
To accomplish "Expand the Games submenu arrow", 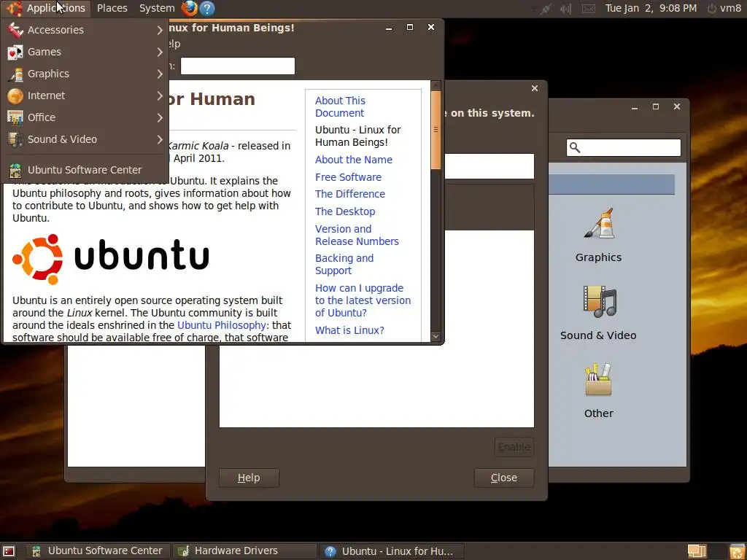I will click(x=160, y=52).
